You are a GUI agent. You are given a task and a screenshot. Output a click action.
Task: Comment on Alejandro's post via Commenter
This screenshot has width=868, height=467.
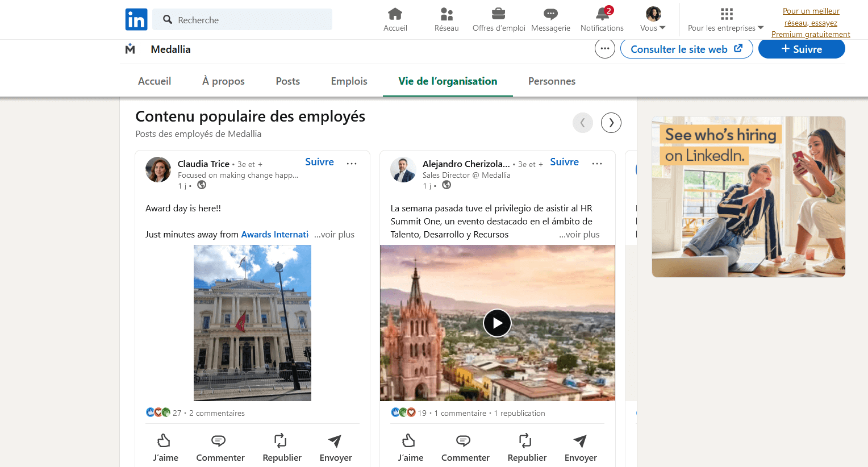465,448
